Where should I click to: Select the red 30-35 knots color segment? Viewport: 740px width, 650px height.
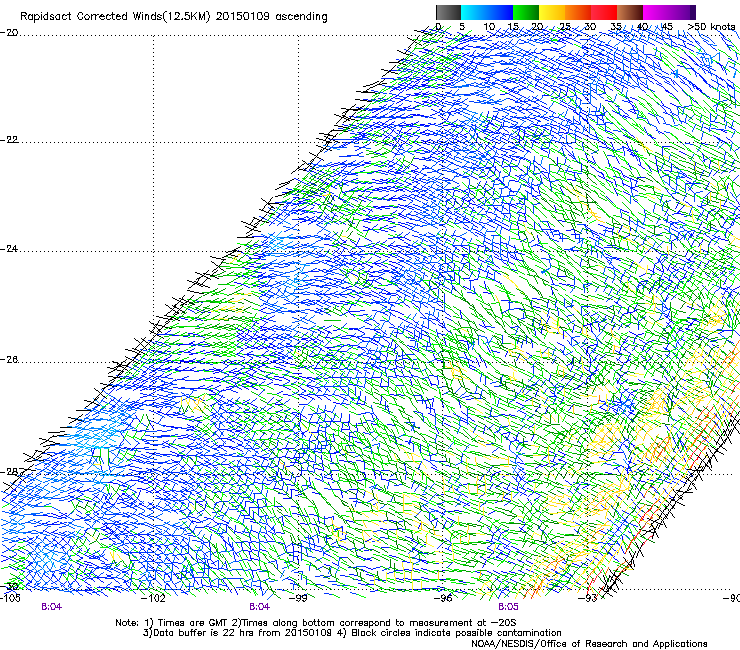[604, 12]
